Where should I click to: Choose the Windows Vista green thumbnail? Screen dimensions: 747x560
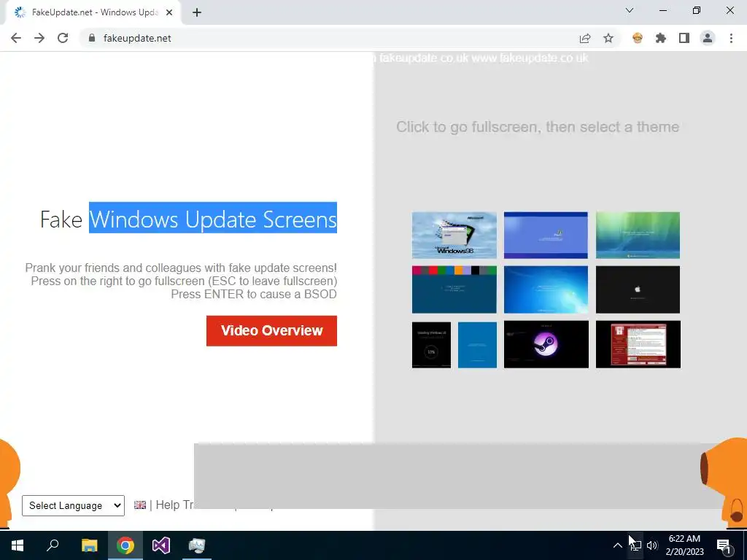tap(638, 236)
